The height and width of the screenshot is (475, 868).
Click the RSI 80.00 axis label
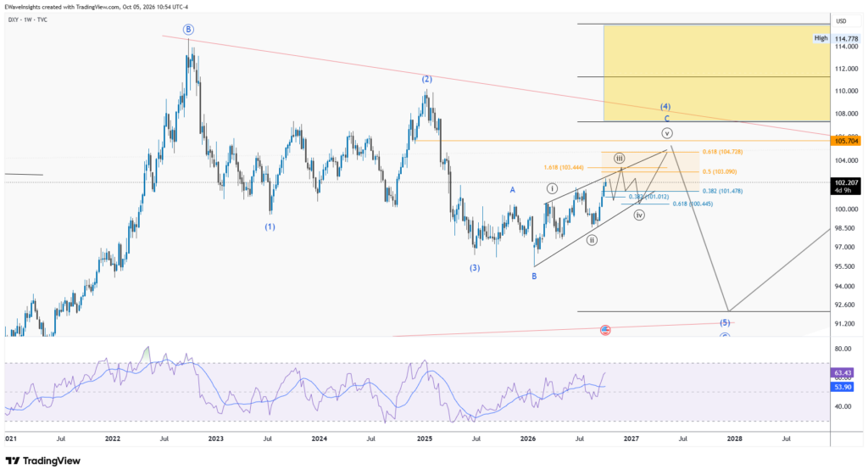tap(843, 349)
